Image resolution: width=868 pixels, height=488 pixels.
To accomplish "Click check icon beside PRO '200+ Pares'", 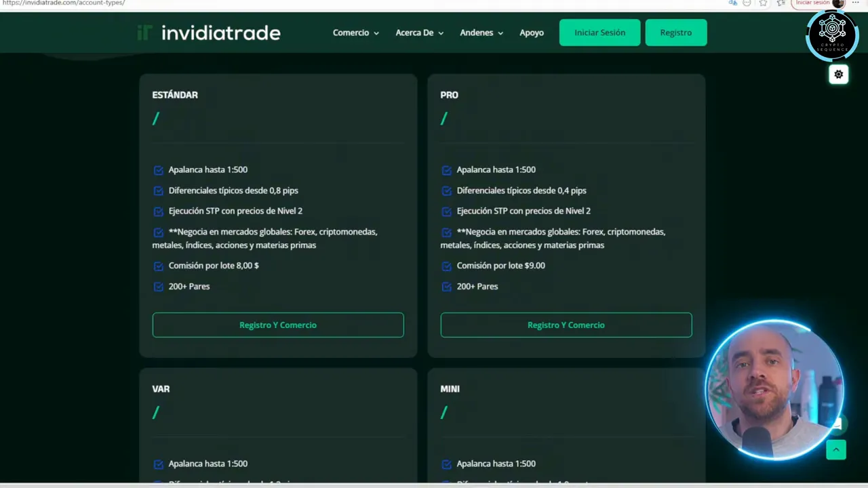I will click(x=447, y=287).
